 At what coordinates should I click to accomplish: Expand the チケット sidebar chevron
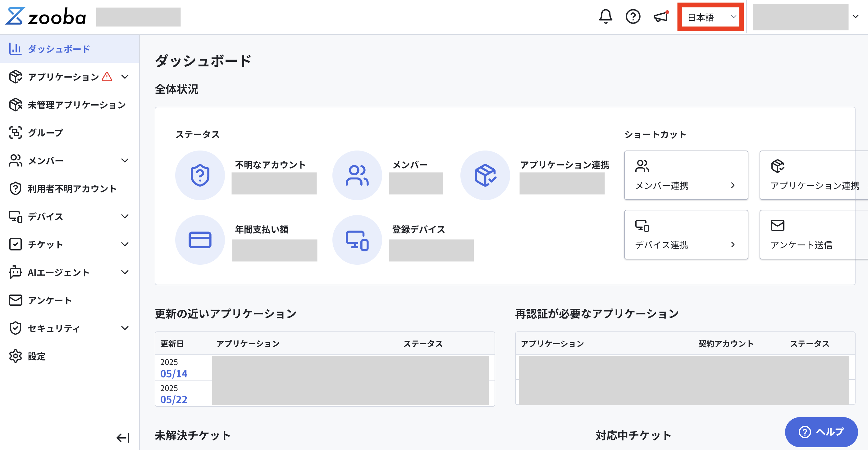click(x=125, y=244)
